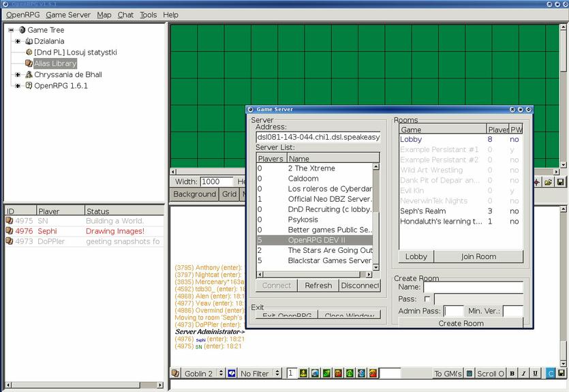Apply italic formatting with the I icon

click(x=523, y=373)
